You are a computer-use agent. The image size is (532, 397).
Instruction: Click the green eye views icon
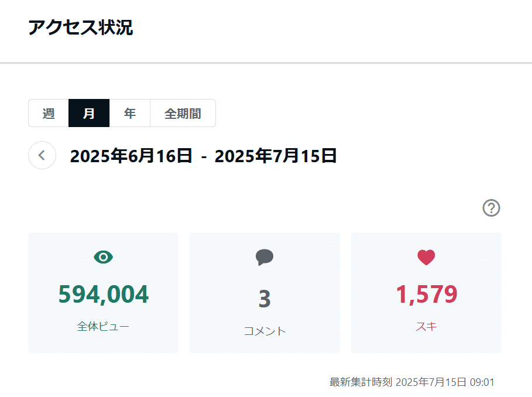pos(103,257)
